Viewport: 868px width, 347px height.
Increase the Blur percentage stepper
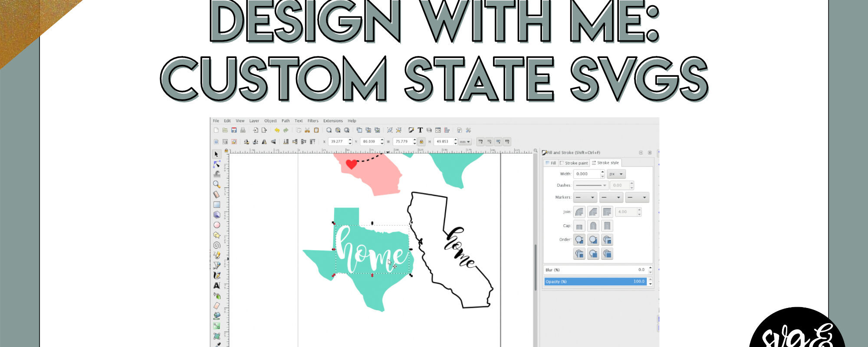pyautogui.click(x=650, y=268)
